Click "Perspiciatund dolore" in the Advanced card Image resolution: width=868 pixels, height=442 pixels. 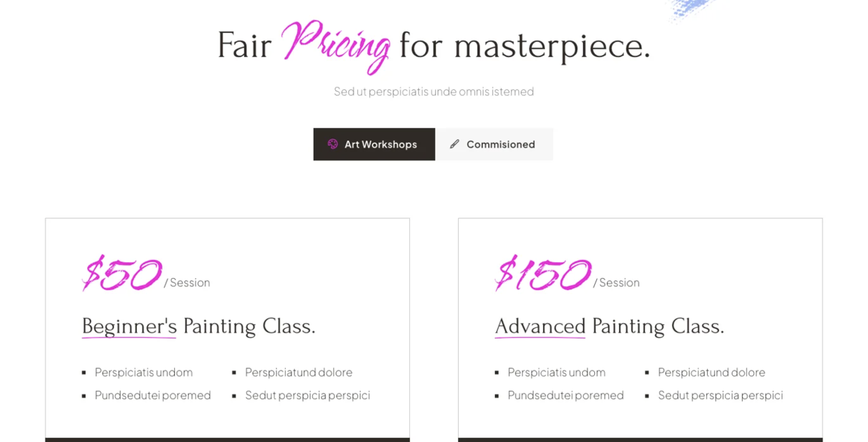point(711,372)
